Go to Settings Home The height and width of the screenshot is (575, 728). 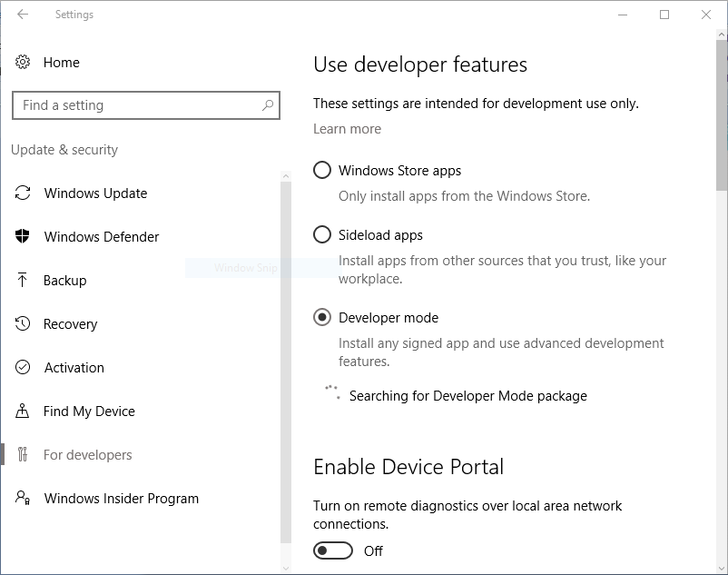62,63
